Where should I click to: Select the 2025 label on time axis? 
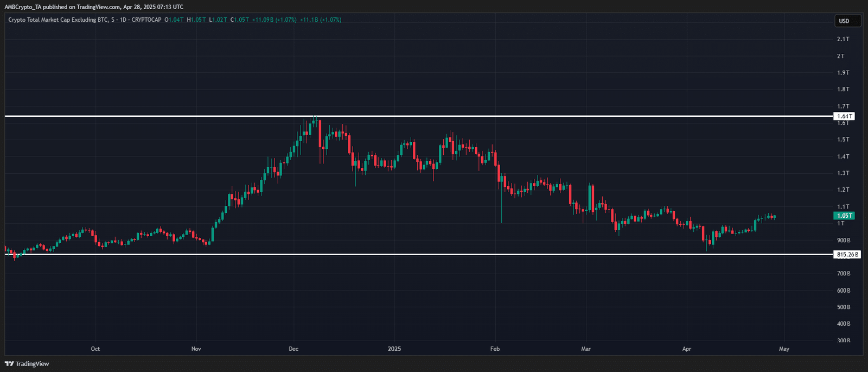(394, 349)
